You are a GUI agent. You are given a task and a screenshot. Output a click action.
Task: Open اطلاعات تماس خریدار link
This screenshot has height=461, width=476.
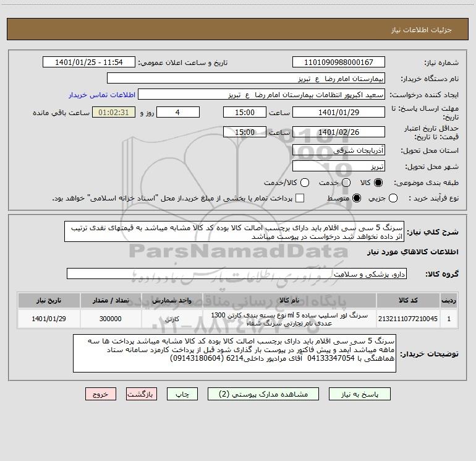(102, 95)
